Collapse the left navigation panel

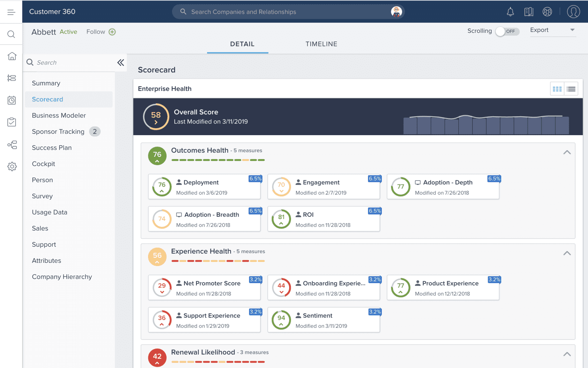click(120, 63)
